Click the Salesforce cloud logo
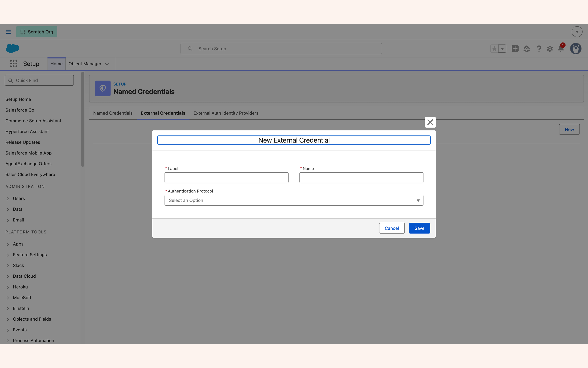Image resolution: width=588 pixels, height=368 pixels. [x=13, y=48]
